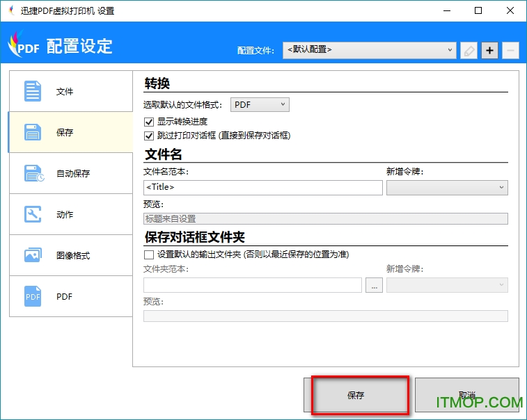Click the <Title> filename template field
Screen dimensions: 527x420
(x=262, y=188)
